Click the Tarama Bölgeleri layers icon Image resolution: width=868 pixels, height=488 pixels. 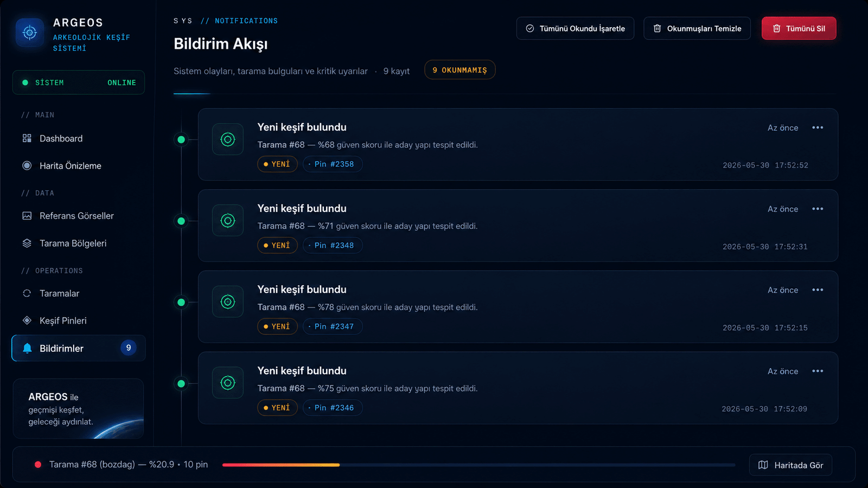(27, 243)
